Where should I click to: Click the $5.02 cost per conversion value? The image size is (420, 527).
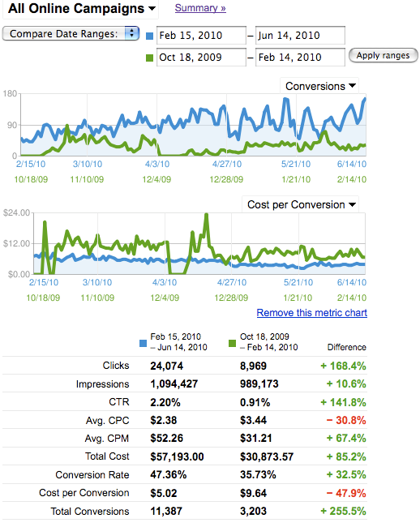pyautogui.click(x=163, y=493)
